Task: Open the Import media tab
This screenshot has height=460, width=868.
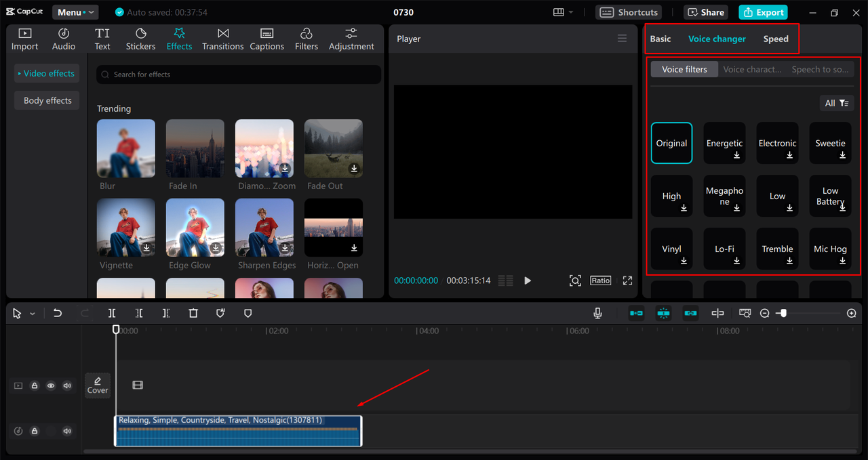Action: tap(25, 39)
